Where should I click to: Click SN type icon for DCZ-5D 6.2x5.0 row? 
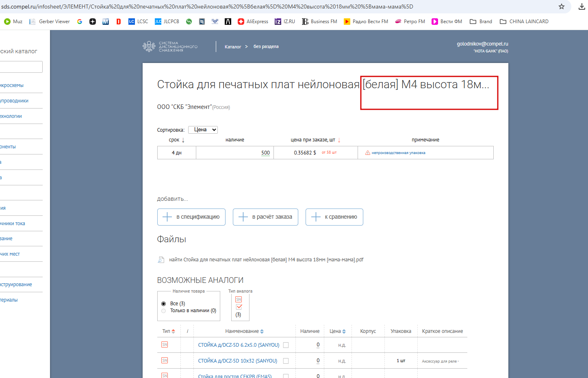(x=165, y=345)
